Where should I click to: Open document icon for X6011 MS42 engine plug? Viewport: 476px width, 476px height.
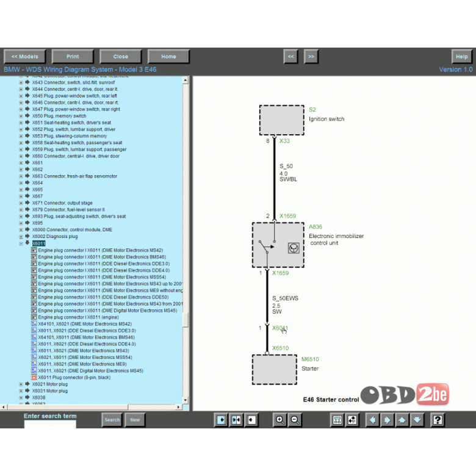[x=34, y=250]
